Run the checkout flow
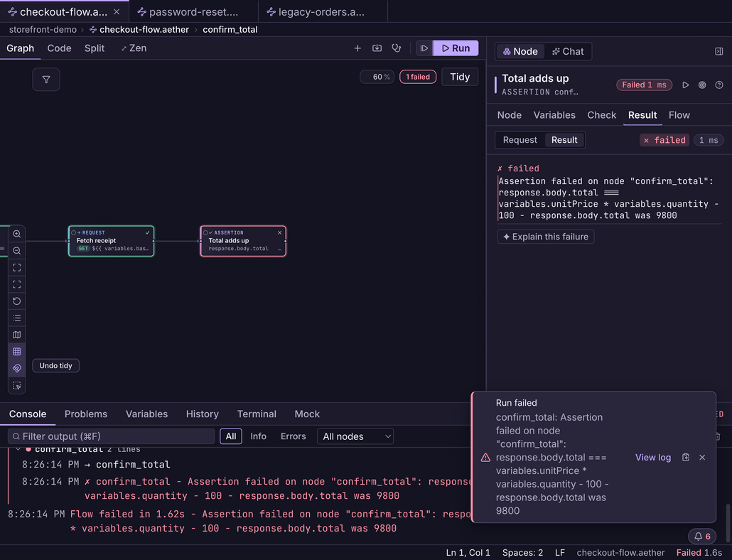Image resolution: width=732 pixels, height=560 pixels. 456,48
